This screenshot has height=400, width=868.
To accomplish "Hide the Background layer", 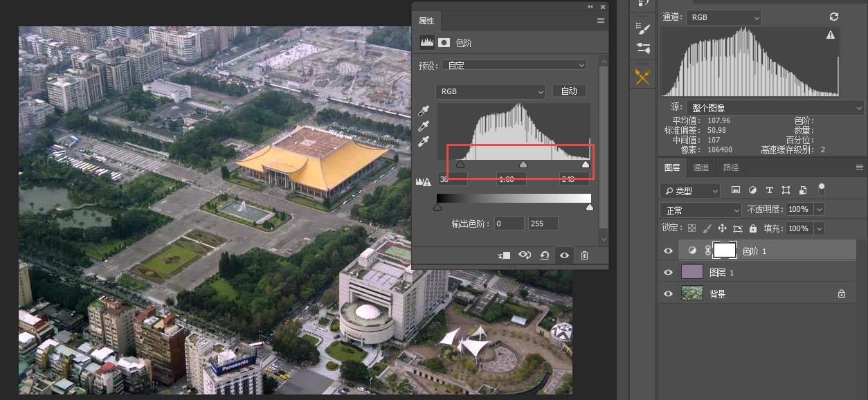I will click(667, 293).
